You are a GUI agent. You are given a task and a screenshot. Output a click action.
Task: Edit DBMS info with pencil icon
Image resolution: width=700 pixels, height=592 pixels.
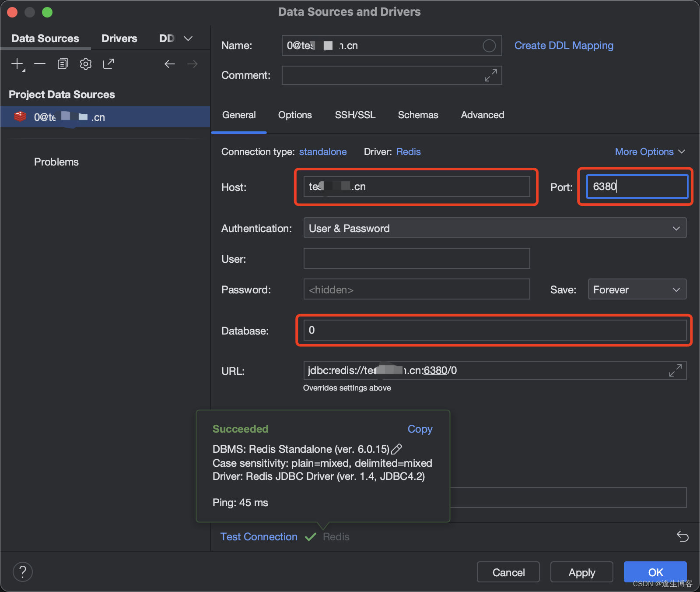(x=396, y=449)
